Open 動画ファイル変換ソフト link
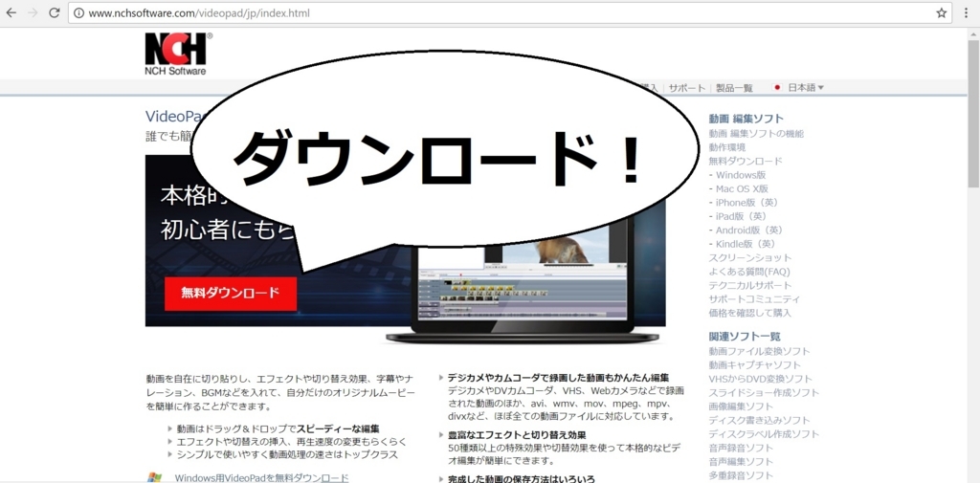The height and width of the screenshot is (483, 980). tap(759, 351)
